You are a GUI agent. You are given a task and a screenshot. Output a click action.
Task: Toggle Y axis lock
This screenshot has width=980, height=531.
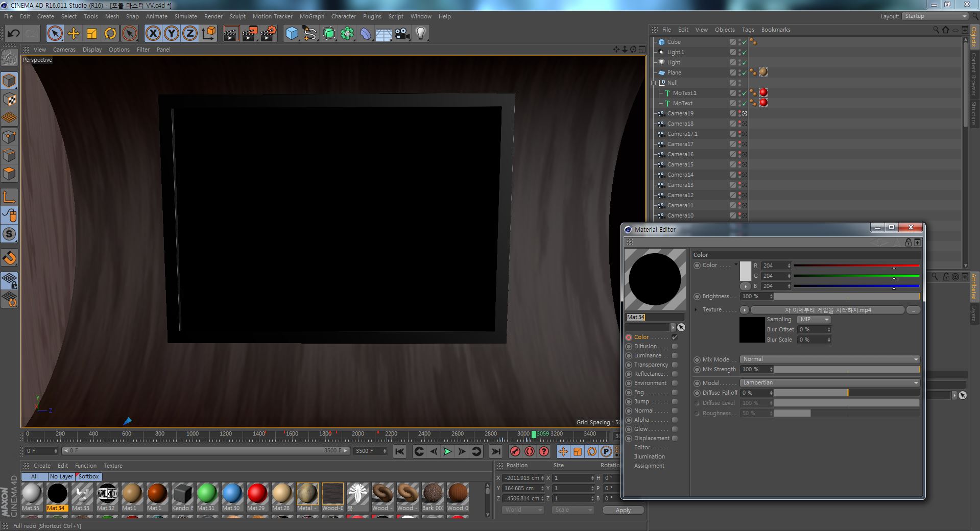pos(172,34)
